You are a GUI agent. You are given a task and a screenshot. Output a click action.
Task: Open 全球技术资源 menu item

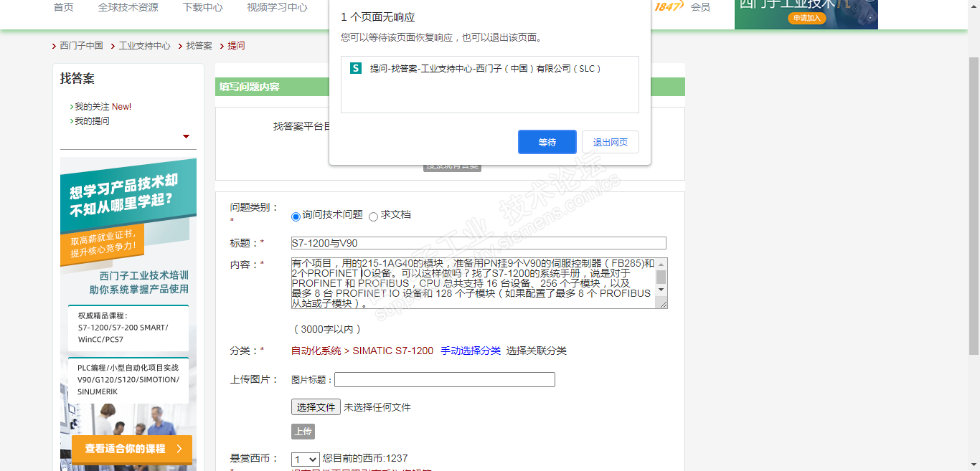click(x=128, y=7)
